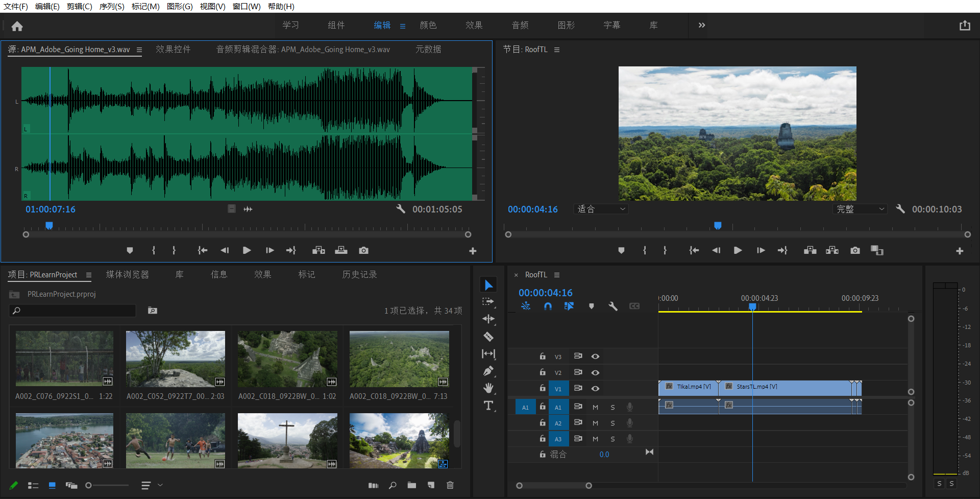This screenshot has height=499, width=980.
Task: Select the Selection arrow tool
Action: 488,285
